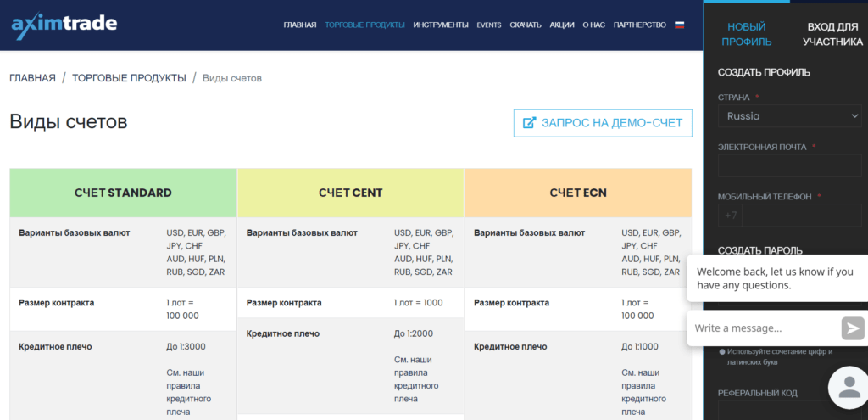This screenshot has height=420, width=868.
Task: Click the 'До 1:3000' leverage value
Action: point(186,347)
